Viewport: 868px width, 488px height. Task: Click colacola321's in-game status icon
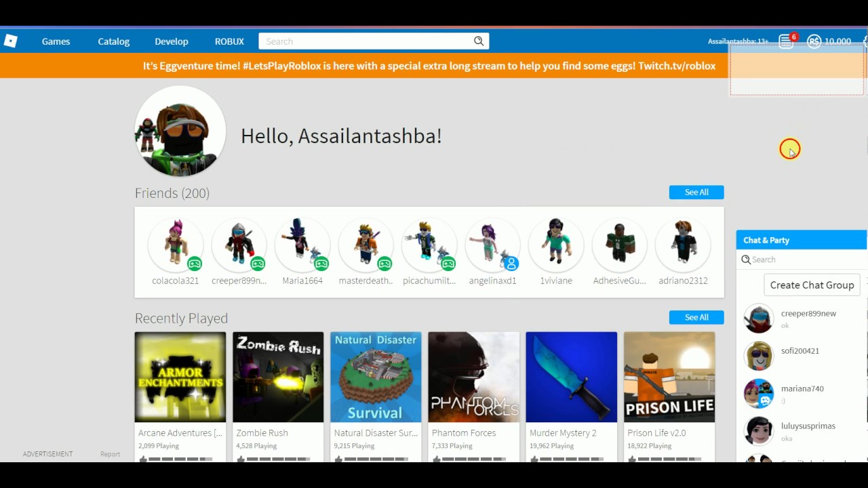(x=195, y=264)
